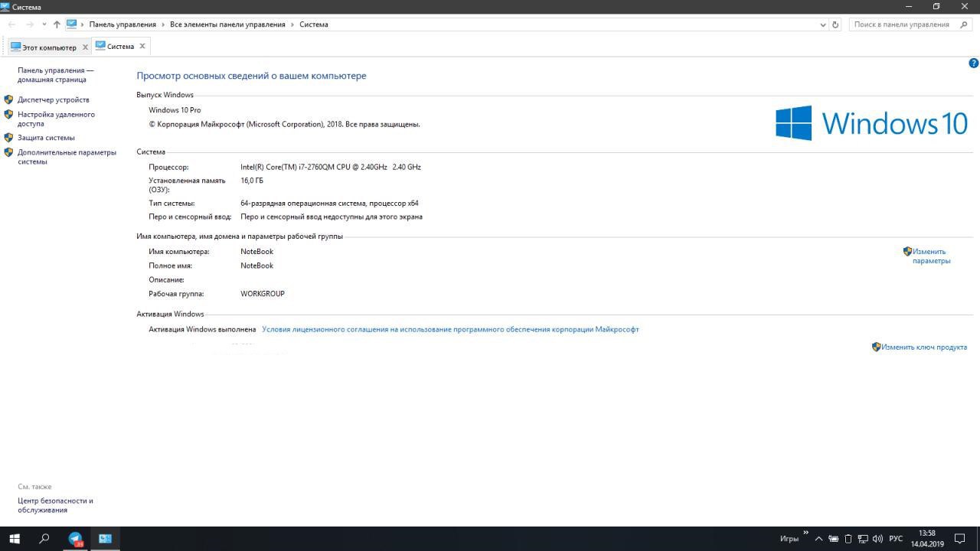Click the magnifier icon in the search box
This screenshot has width=980, height=551.
(965, 24)
